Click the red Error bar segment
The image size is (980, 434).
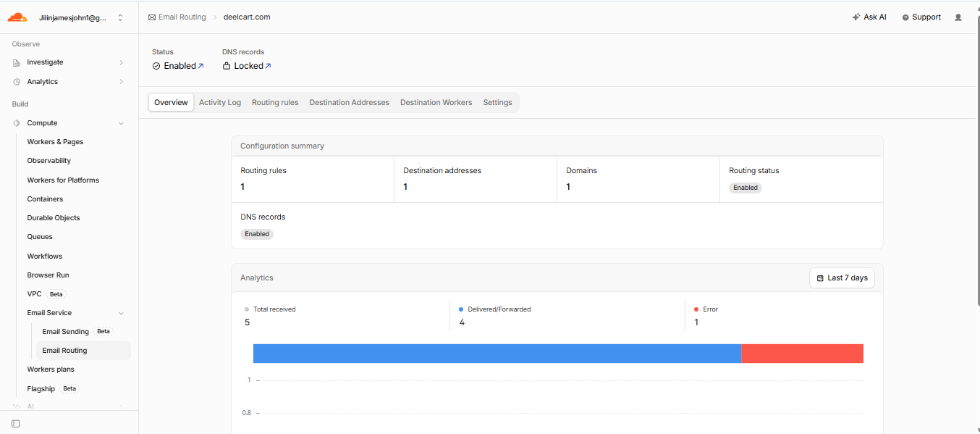tap(802, 354)
